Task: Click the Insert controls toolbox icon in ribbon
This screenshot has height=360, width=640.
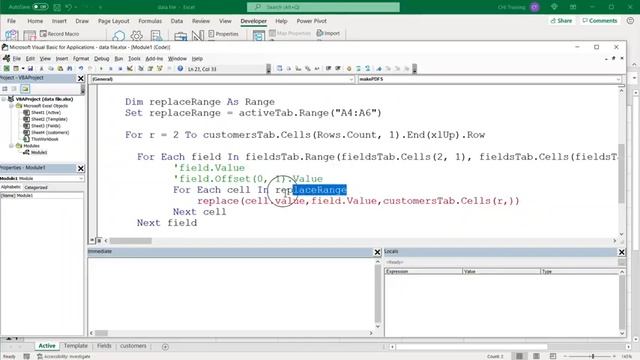Action: pyautogui.click(x=180, y=36)
